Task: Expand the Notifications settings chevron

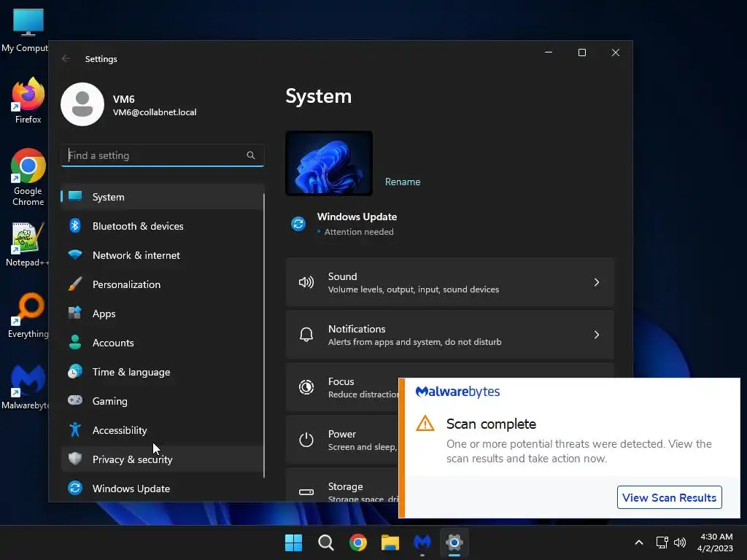Action: (x=597, y=335)
